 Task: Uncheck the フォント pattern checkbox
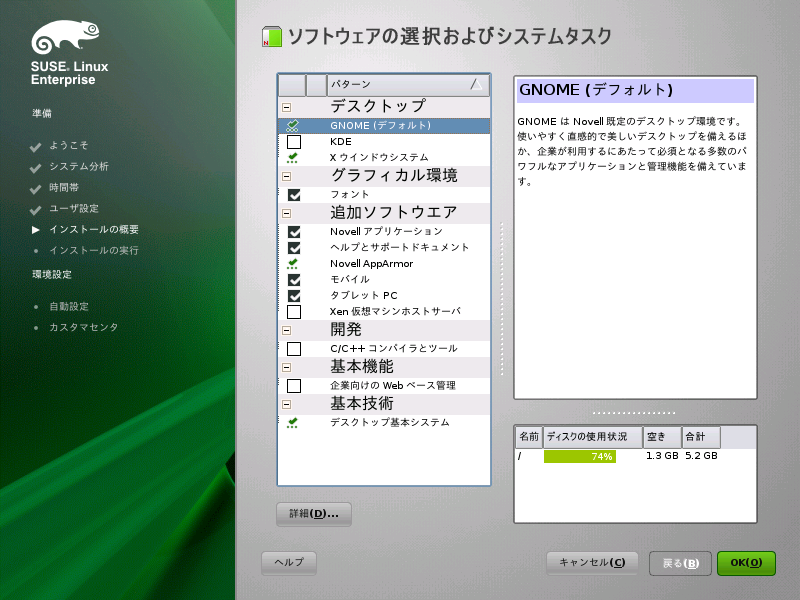point(294,195)
